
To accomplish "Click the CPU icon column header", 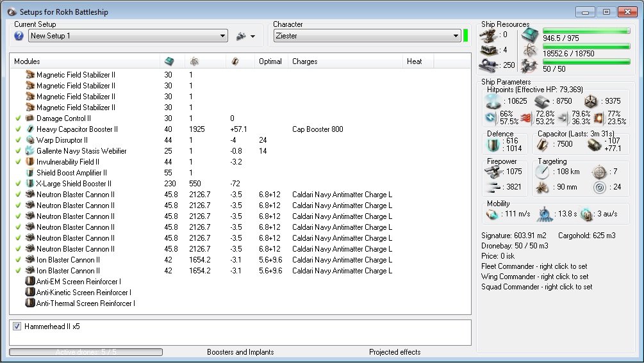I will point(169,61).
